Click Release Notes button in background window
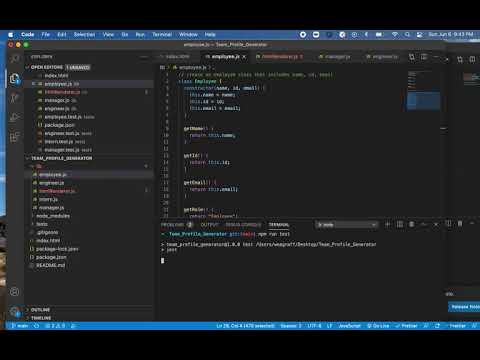This screenshot has width=480, height=360. (x=464, y=307)
